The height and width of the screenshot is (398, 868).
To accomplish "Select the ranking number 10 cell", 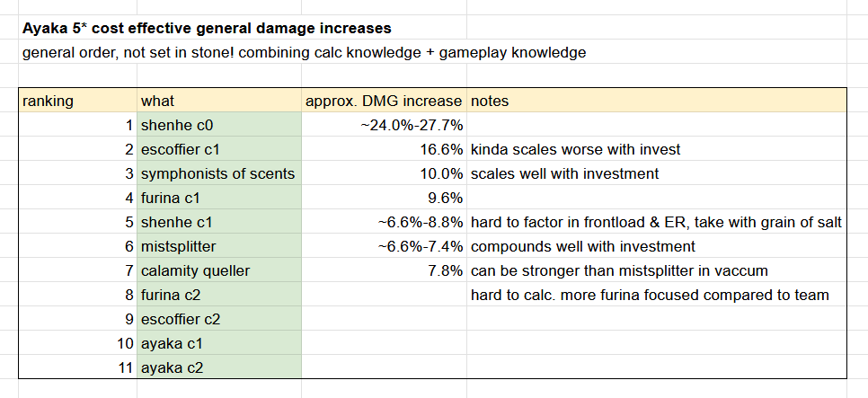I will pyautogui.click(x=78, y=343).
